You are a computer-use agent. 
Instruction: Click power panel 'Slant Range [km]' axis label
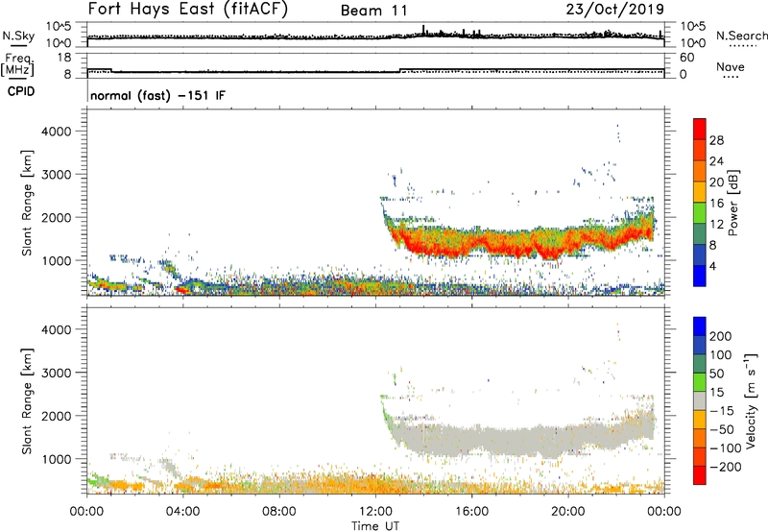tap(27, 203)
